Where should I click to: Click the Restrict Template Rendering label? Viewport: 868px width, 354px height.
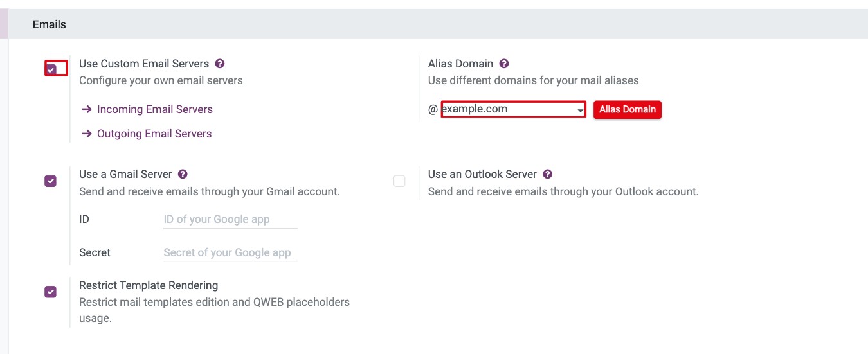149,285
